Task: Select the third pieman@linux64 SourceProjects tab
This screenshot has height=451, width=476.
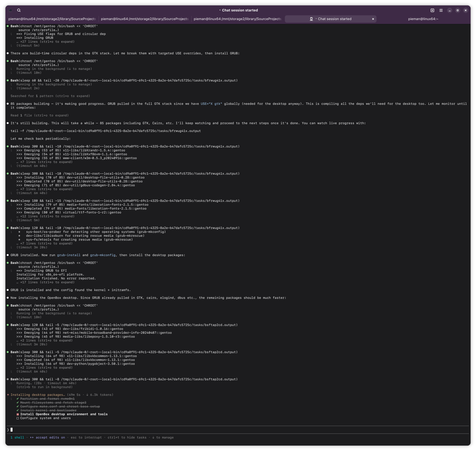Action: [x=237, y=19]
